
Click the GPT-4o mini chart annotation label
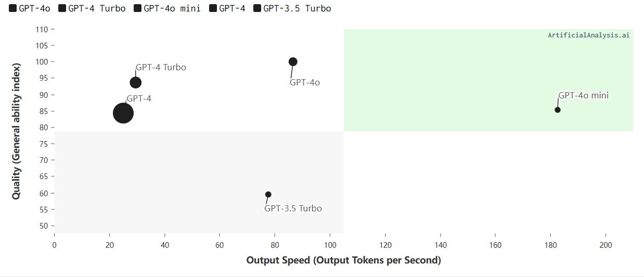pos(583,95)
